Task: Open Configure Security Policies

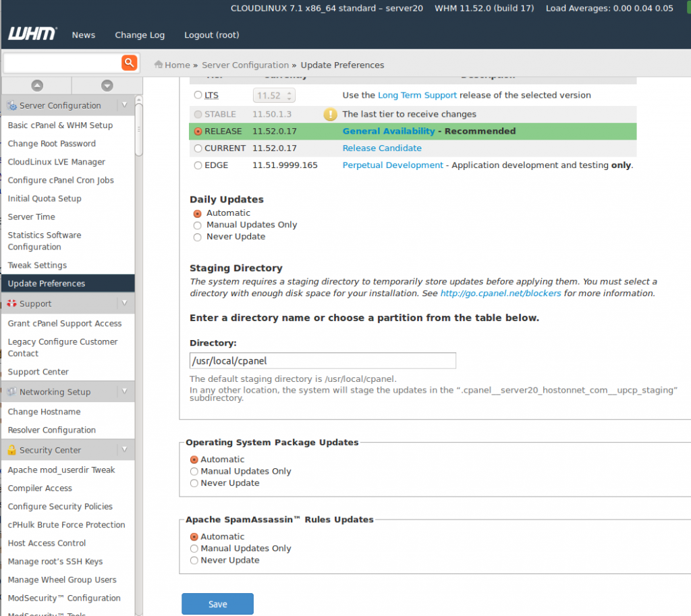Action: tap(60, 507)
